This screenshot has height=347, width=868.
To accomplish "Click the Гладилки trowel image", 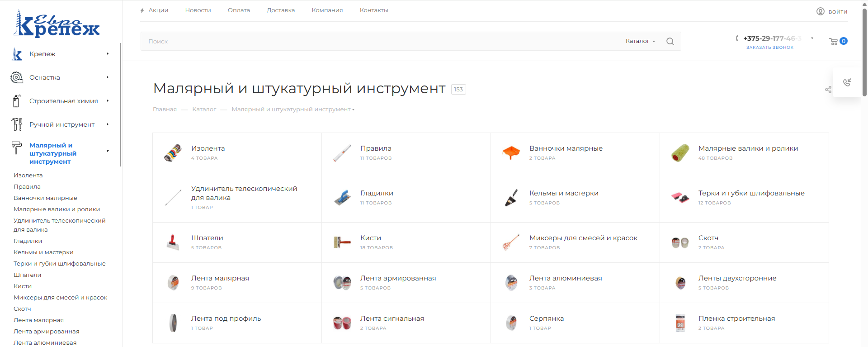I will pos(342,198).
